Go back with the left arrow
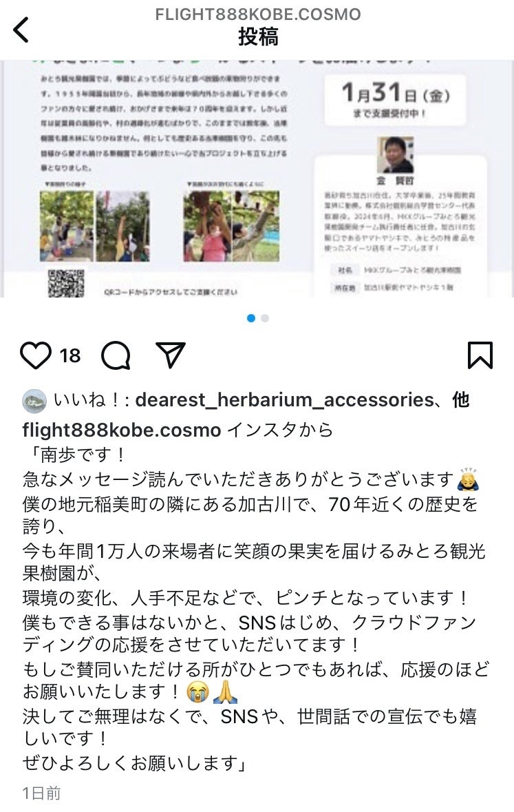The height and width of the screenshot is (812, 514). (21, 30)
